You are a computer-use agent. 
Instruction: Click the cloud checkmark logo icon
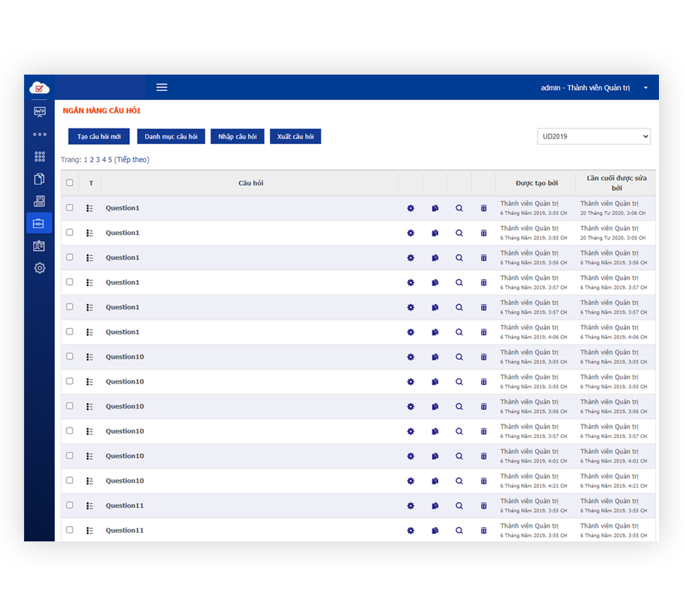point(39,88)
